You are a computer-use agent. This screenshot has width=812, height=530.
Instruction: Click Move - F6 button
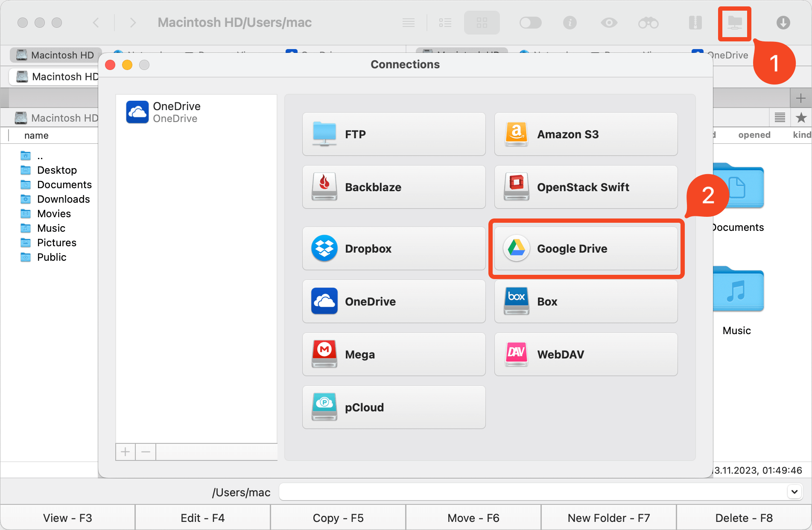[473, 518]
